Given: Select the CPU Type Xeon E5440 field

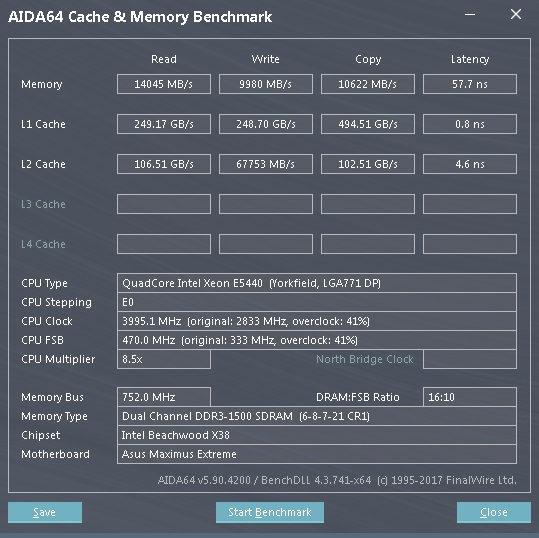Looking at the screenshot, I should (x=317, y=283).
